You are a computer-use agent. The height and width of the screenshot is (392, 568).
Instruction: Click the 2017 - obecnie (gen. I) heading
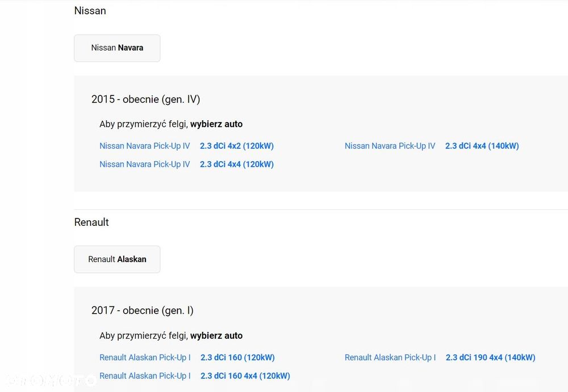(142, 310)
